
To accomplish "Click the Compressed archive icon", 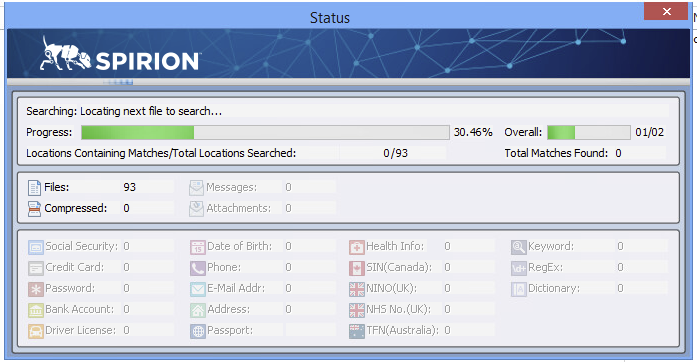I will [x=34, y=209].
